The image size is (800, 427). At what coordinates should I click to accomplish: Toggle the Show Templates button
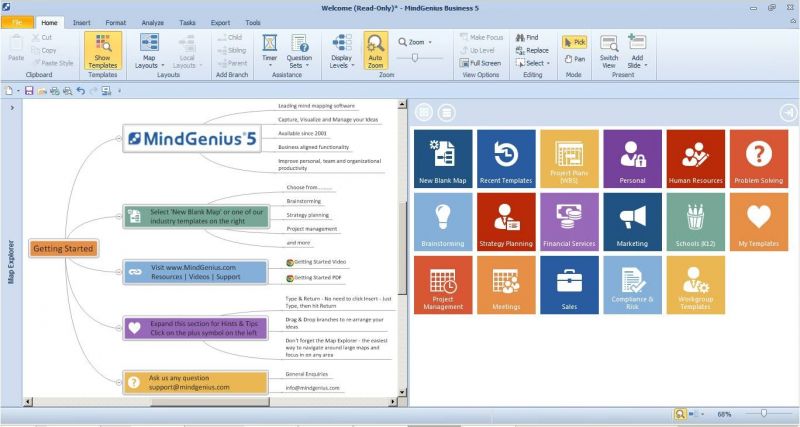pyautogui.click(x=103, y=51)
